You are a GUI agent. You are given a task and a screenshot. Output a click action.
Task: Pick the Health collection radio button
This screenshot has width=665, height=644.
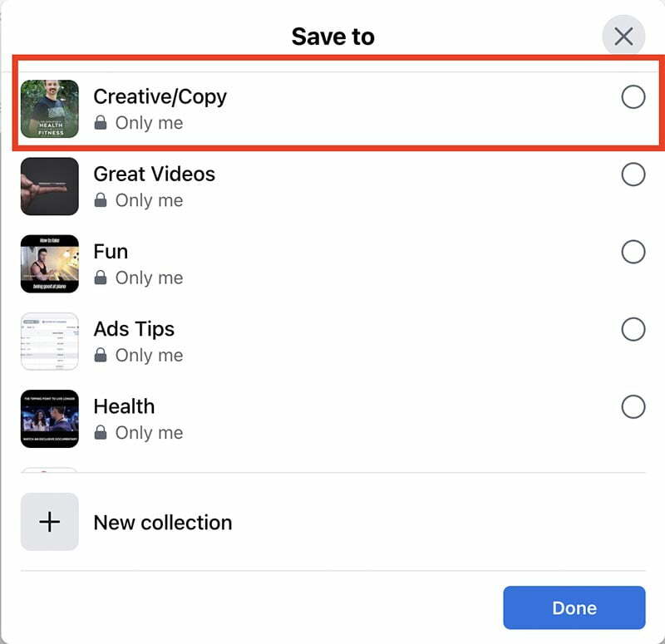click(x=633, y=407)
